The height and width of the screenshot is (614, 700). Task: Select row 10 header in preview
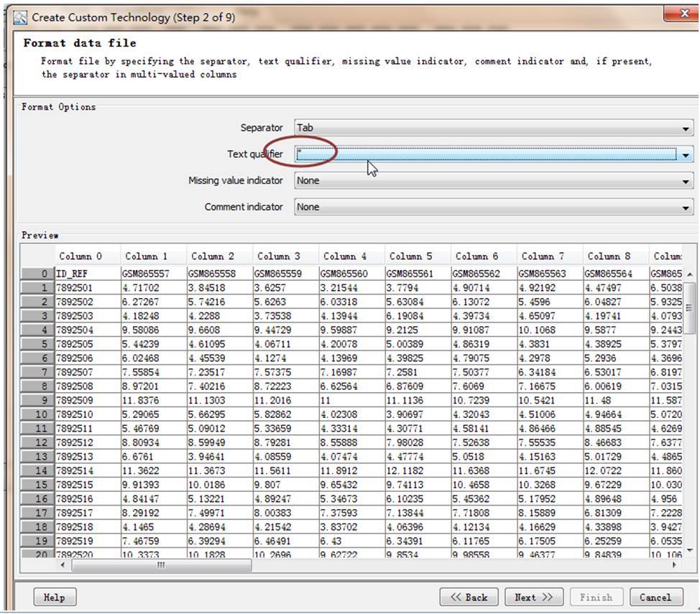(x=37, y=414)
